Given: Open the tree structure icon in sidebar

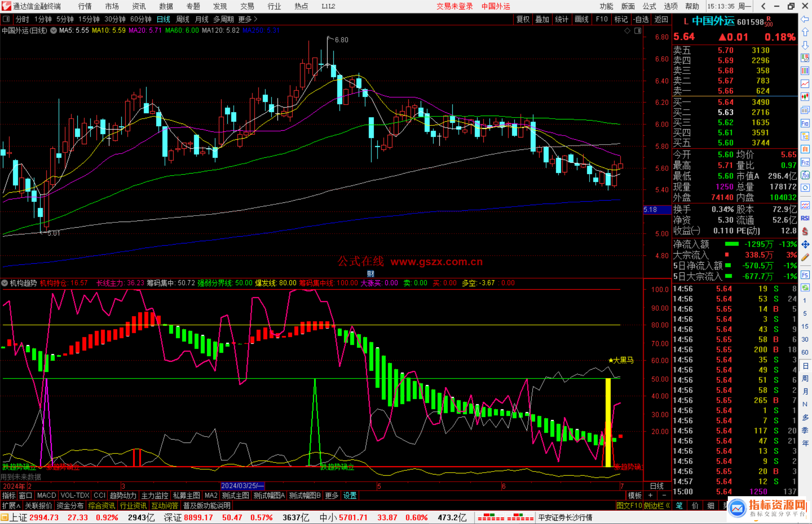Looking at the screenshot, I should coord(805,136).
